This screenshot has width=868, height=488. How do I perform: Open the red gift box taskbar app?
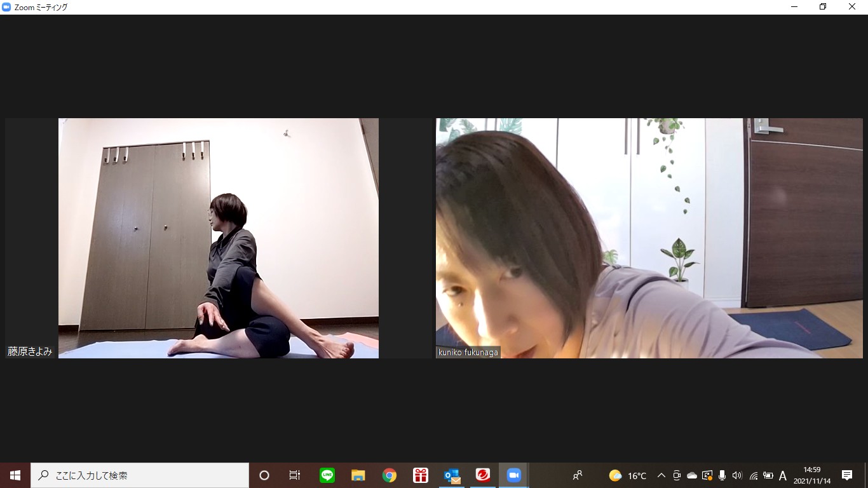pos(421,475)
